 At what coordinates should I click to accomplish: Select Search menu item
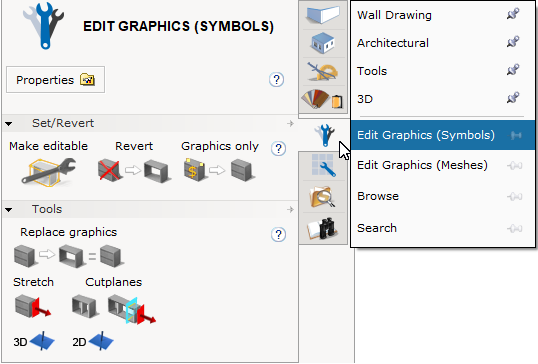click(x=443, y=228)
